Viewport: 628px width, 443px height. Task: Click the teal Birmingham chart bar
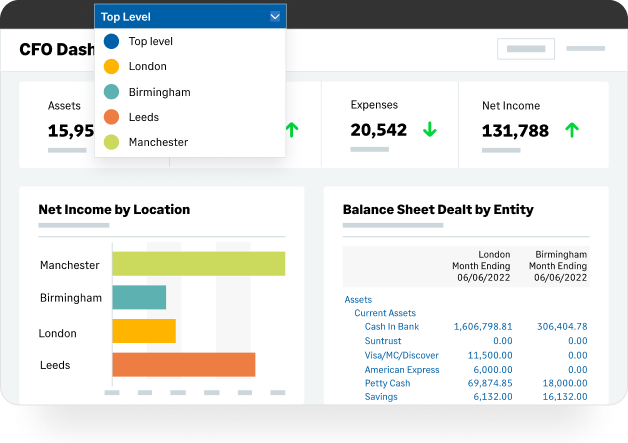[x=139, y=297]
